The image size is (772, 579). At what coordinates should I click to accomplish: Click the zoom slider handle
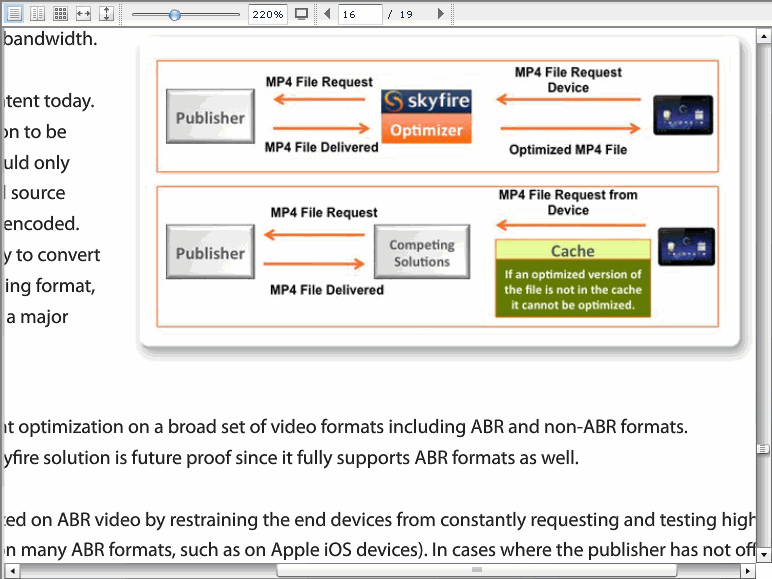click(175, 15)
